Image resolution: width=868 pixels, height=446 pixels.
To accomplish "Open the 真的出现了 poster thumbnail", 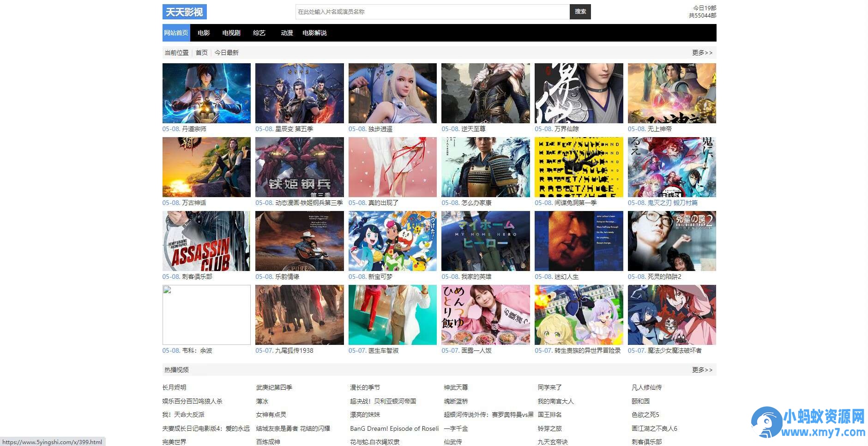I will pyautogui.click(x=392, y=167).
